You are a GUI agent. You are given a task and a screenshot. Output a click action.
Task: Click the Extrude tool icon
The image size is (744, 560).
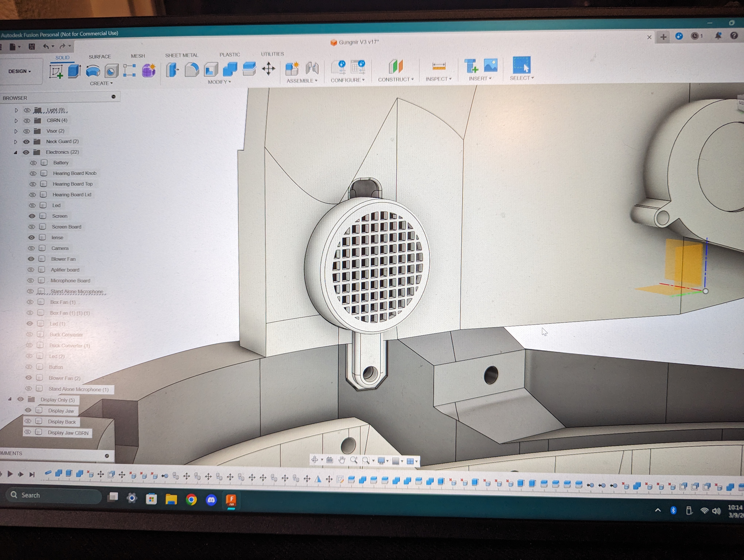[74, 71]
